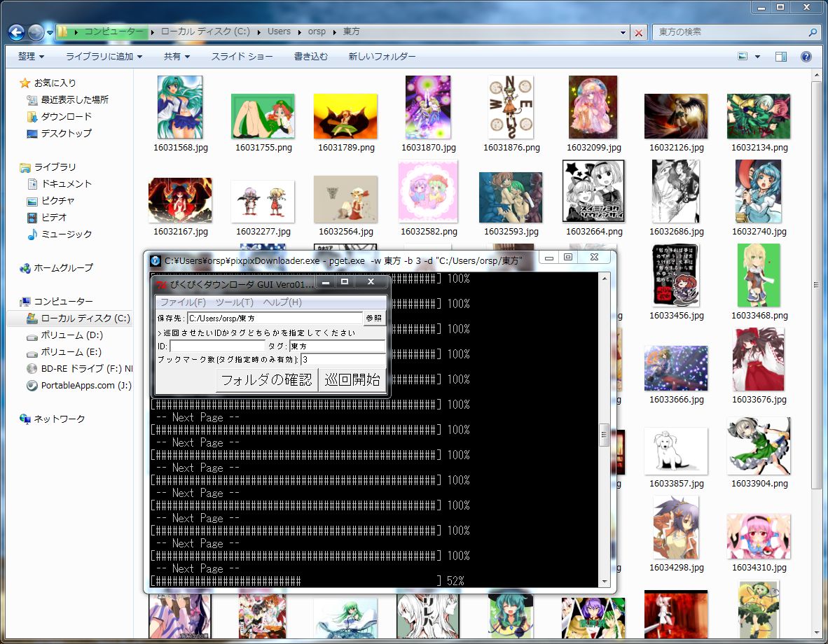
Task: Click orsp in the address path
Action: [x=317, y=31]
